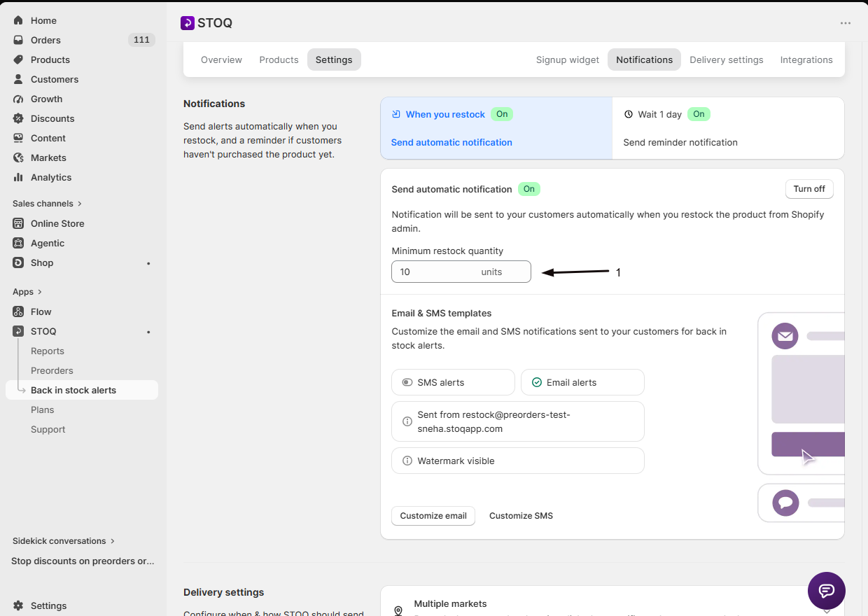This screenshot has height=616, width=868.
Task: Click the purple STOQ logo in header
Action: (x=187, y=23)
